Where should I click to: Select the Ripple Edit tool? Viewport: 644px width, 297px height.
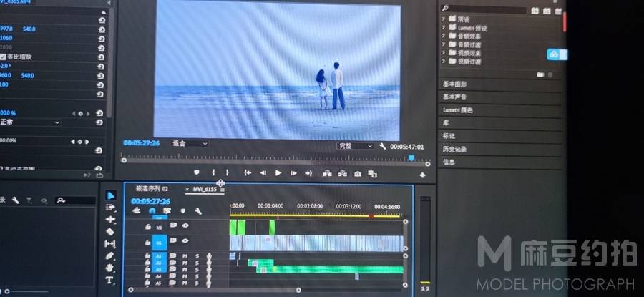110,220
